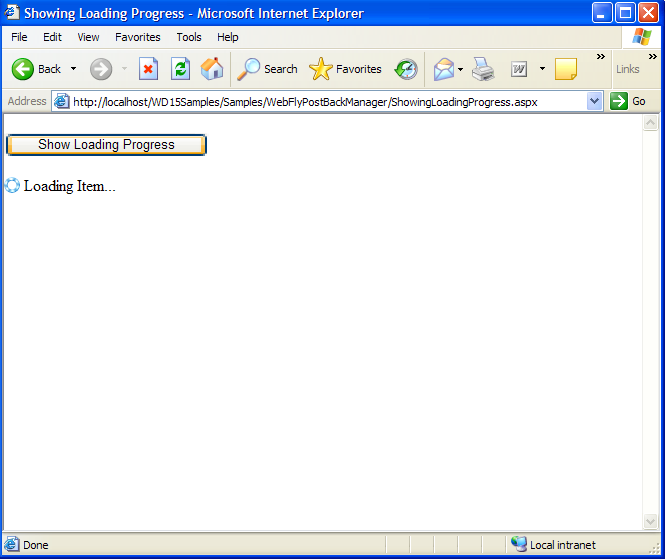
Task: Open the Favorites menu
Action: [137, 37]
